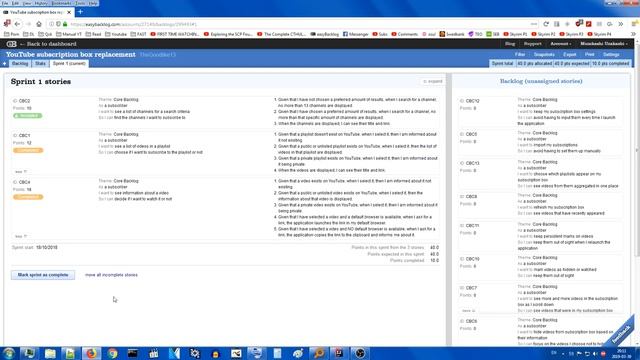Viewport: 640px width, 360px height.
Task: Open the Support link
Action: coord(532,44)
